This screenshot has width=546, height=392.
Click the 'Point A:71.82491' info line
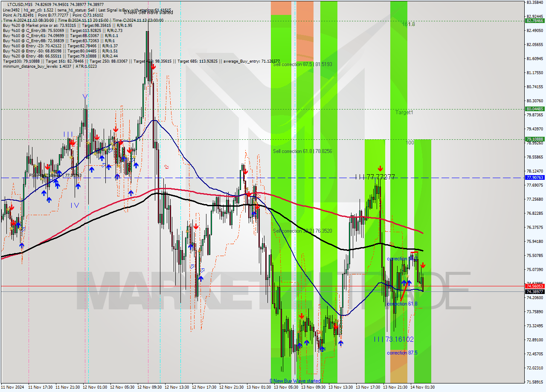[x=53, y=15]
